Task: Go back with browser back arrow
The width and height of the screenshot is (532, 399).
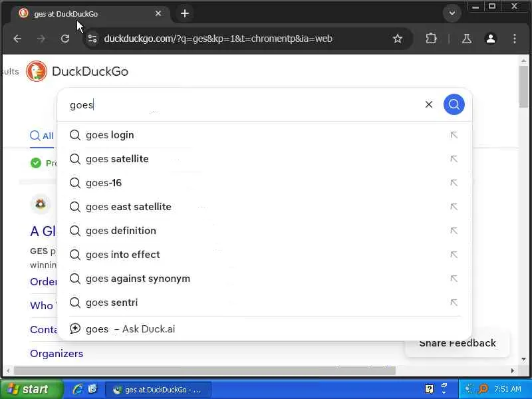Action: click(17, 39)
